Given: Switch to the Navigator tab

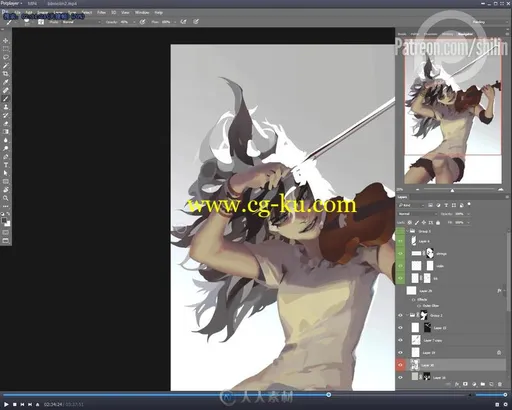Looking at the screenshot, I should [465, 34].
